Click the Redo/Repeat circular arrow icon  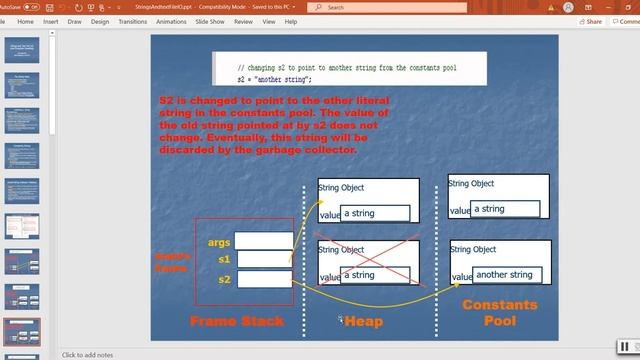78,7
